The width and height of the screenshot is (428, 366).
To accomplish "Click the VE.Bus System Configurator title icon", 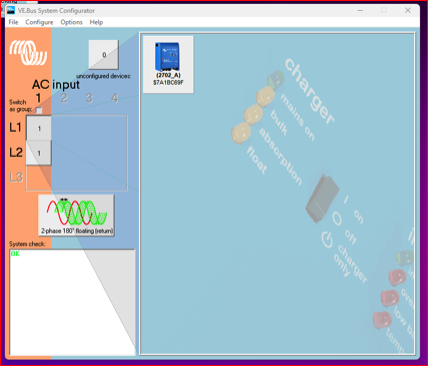I will pos(11,10).
